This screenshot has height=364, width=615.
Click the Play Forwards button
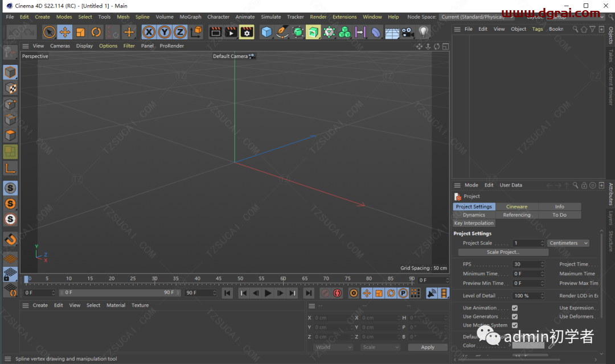click(268, 293)
